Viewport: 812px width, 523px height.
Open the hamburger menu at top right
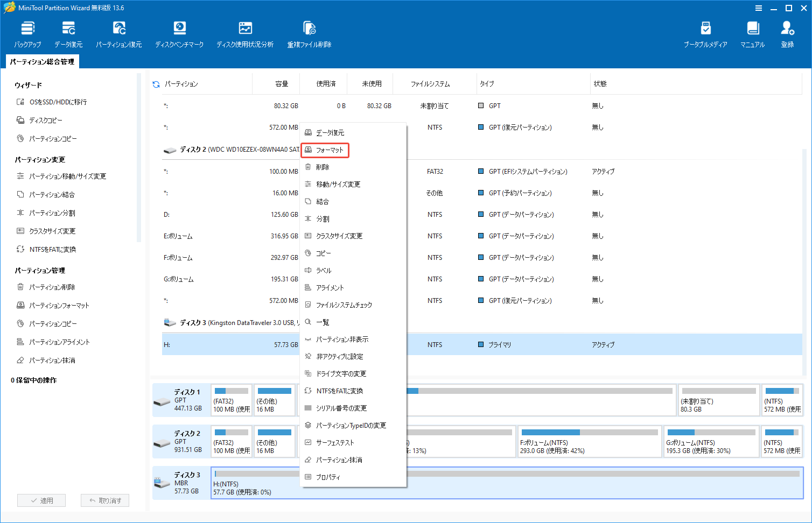[759, 8]
